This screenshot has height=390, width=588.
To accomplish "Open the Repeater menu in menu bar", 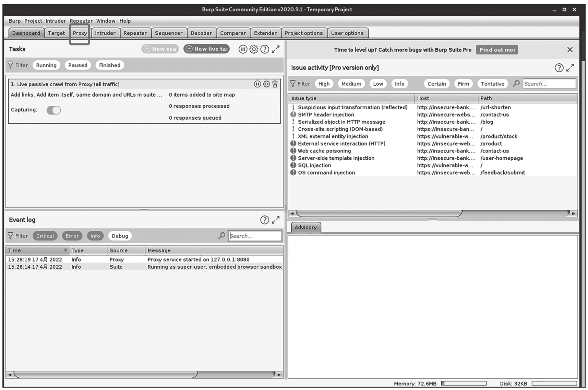I will [x=81, y=21].
